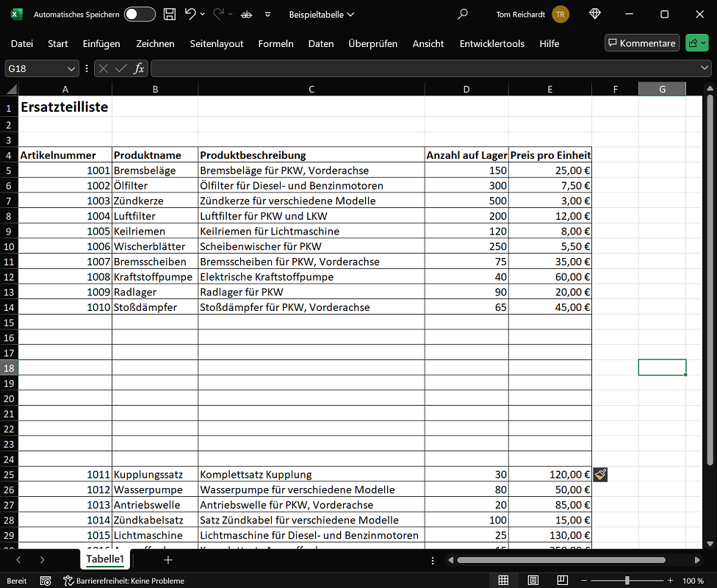
Task: Open the Name Box dropdown arrow
Action: pos(71,68)
